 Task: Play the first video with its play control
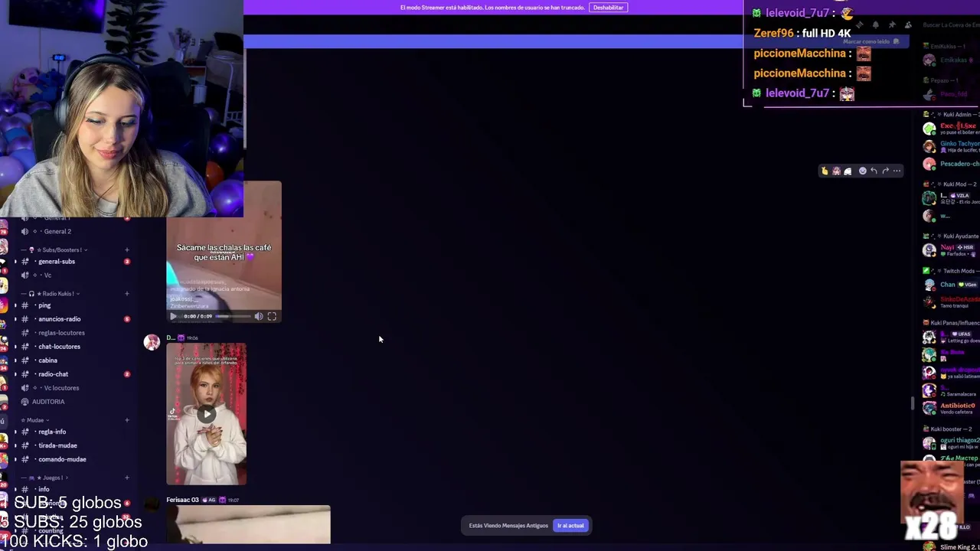pos(174,316)
